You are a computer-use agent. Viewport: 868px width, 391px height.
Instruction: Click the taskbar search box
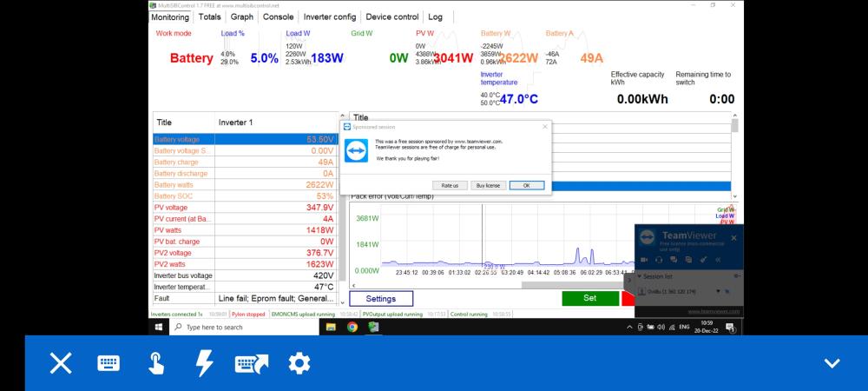pyautogui.click(x=244, y=328)
